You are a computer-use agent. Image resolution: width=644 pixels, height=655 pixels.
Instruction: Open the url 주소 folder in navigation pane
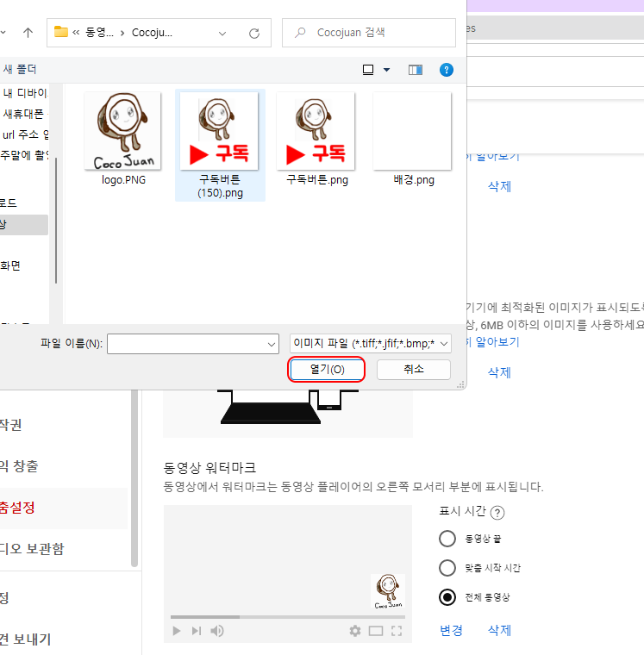25,134
